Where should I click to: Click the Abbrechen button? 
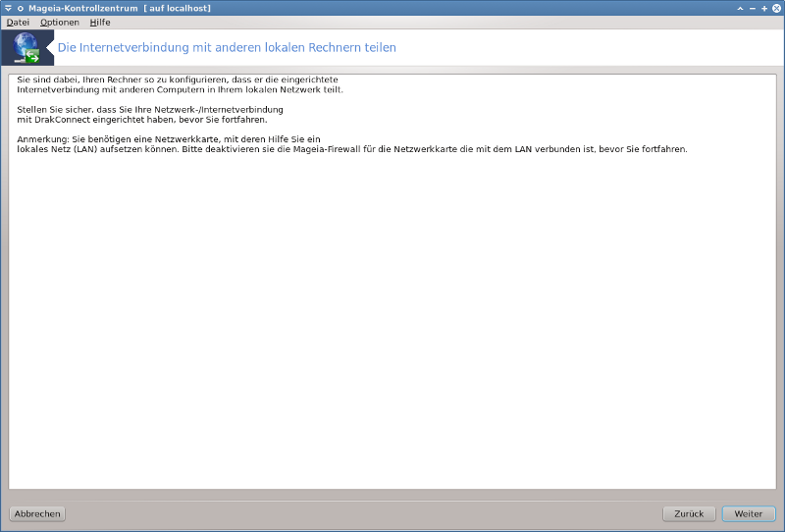(37, 513)
